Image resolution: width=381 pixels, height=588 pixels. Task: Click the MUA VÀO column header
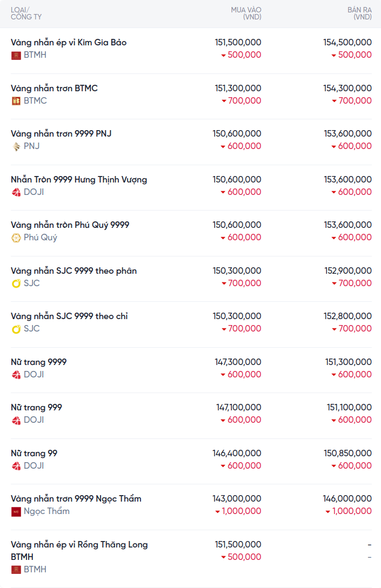point(246,13)
